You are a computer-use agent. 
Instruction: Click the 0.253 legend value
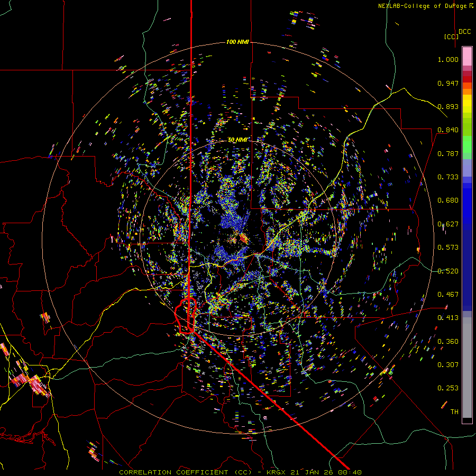[448, 388]
